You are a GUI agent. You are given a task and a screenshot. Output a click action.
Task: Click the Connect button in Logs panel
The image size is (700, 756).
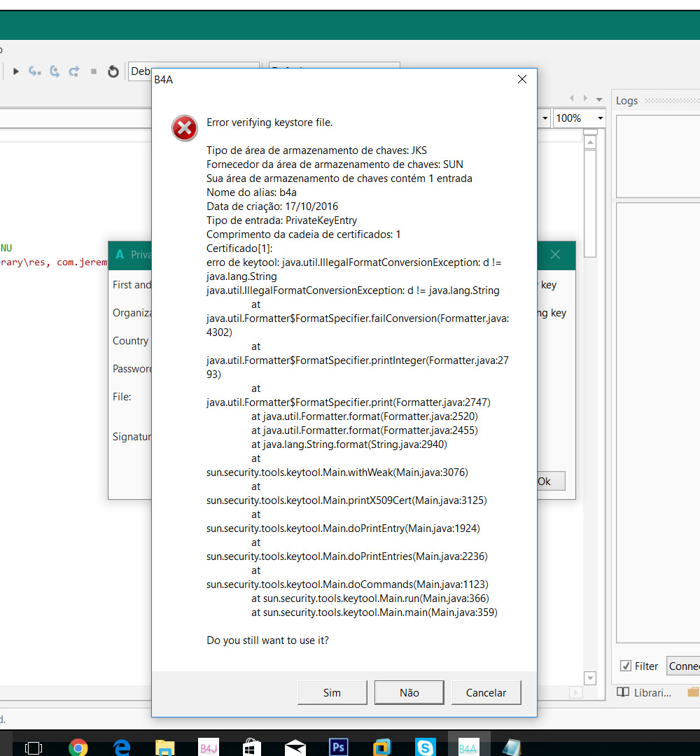pyautogui.click(x=683, y=666)
